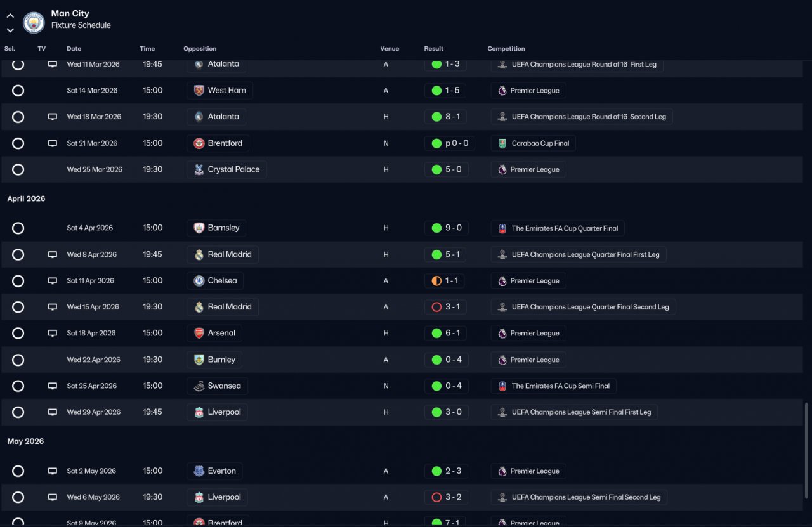Go to next club with down chevron
Image resolution: width=812 pixels, height=527 pixels.
coord(10,30)
